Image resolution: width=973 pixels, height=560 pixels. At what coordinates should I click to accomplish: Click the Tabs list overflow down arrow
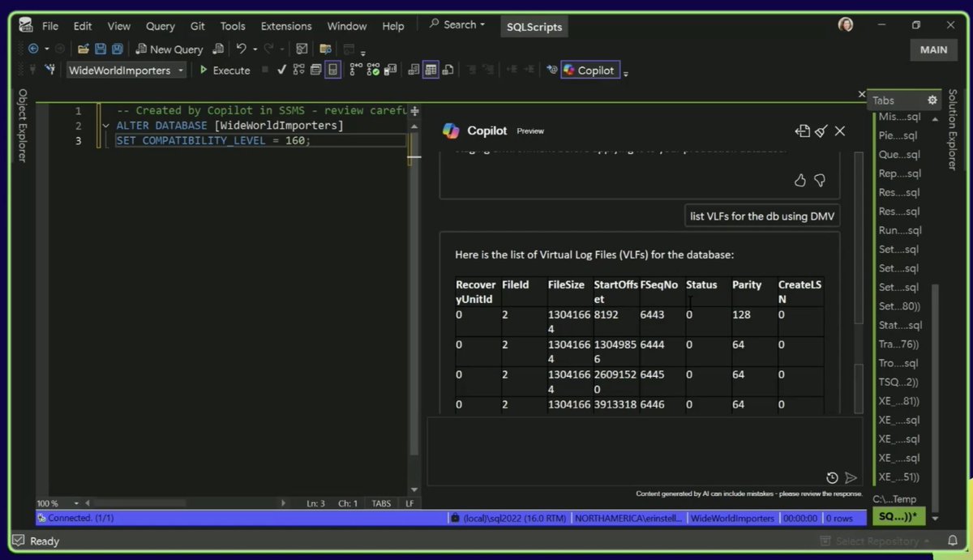click(935, 518)
